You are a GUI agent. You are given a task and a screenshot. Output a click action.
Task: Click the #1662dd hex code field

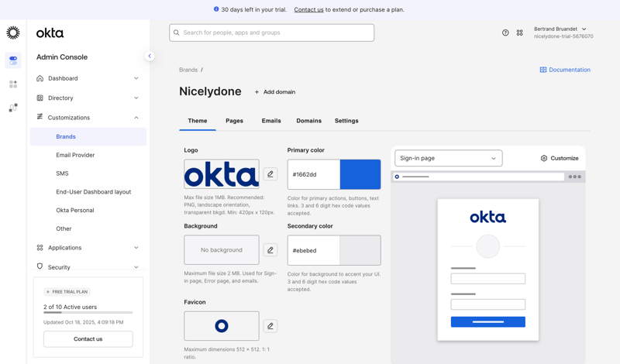tap(314, 174)
